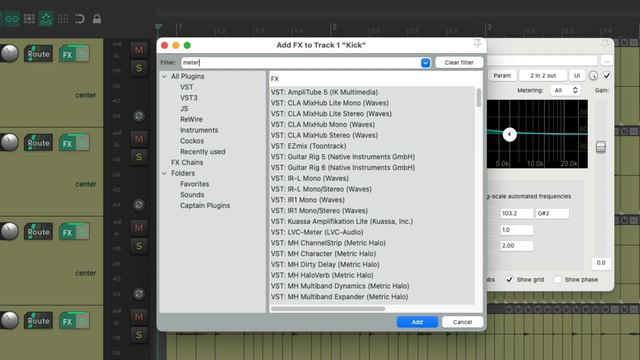Screen dimensions: 640x360
Task: Open the Captain Plugins folder
Action: (x=205, y=206)
